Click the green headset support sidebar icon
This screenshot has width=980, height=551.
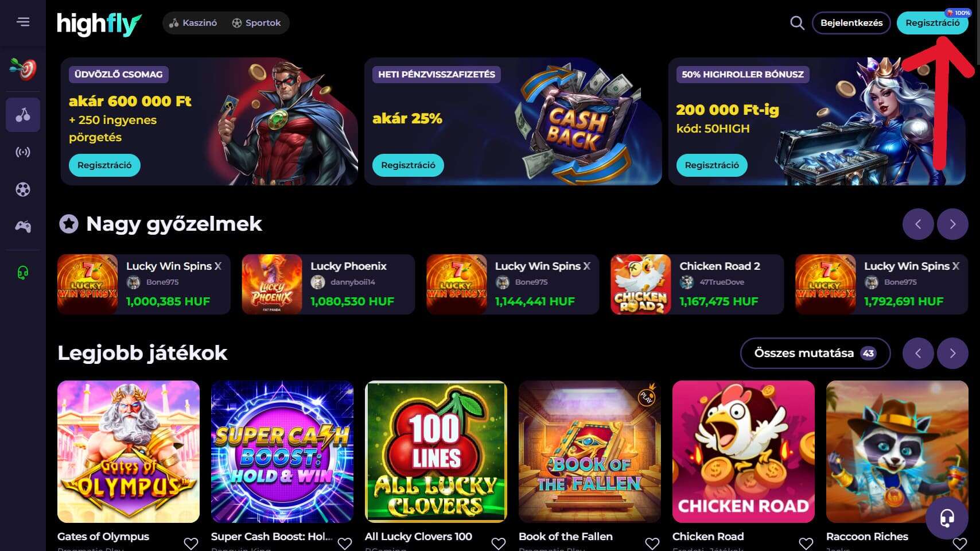[23, 272]
